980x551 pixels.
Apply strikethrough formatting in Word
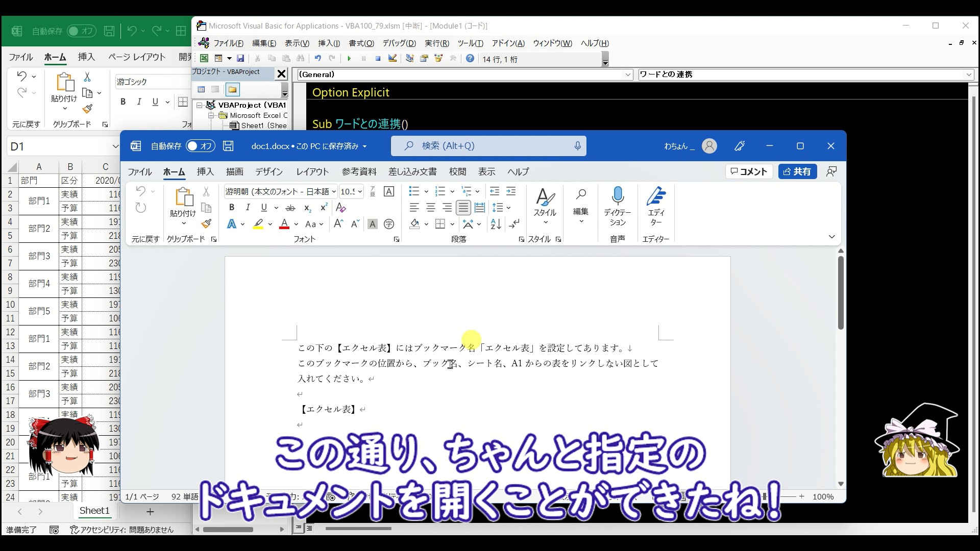pyautogui.click(x=290, y=208)
